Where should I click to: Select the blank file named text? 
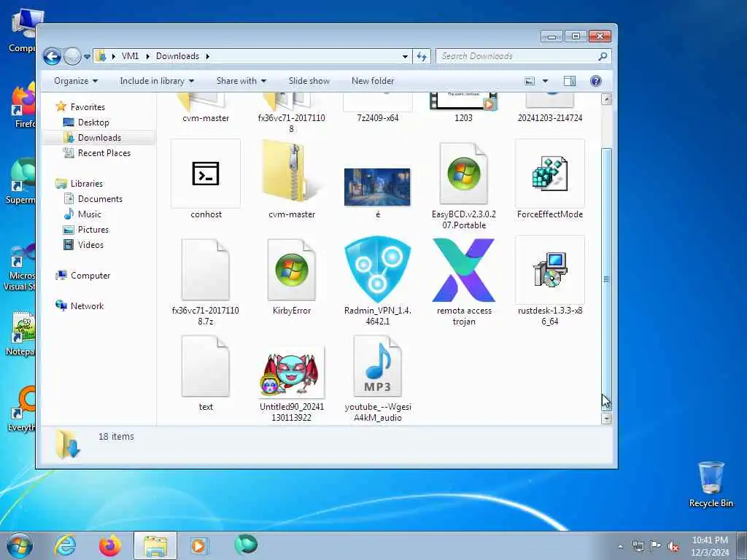[205, 366]
